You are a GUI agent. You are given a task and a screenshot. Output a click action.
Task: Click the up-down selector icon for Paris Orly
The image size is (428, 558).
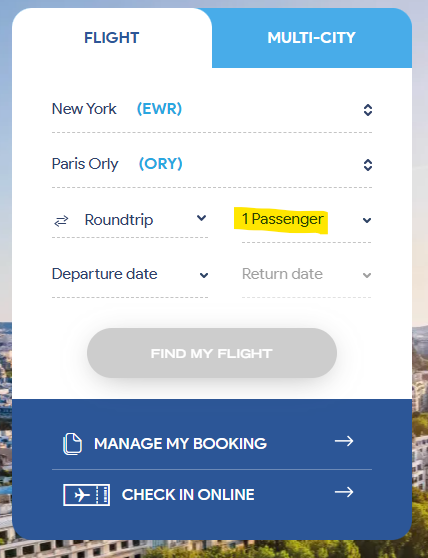[368, 165]
